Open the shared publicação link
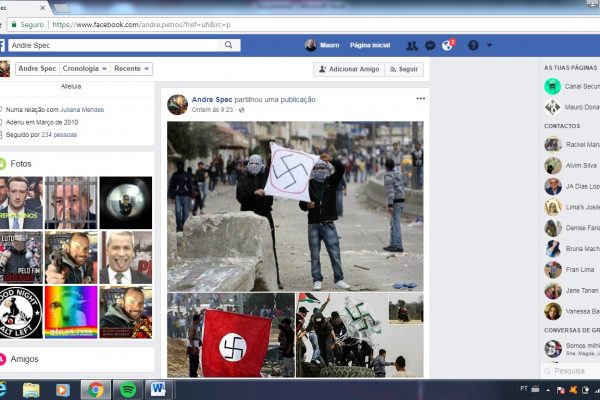 [x=298, y=100]
